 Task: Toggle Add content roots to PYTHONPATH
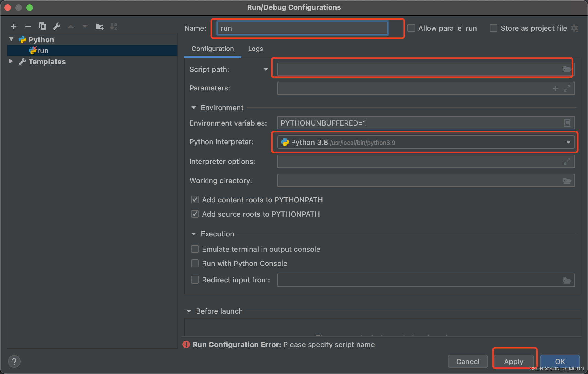point(195,199)
